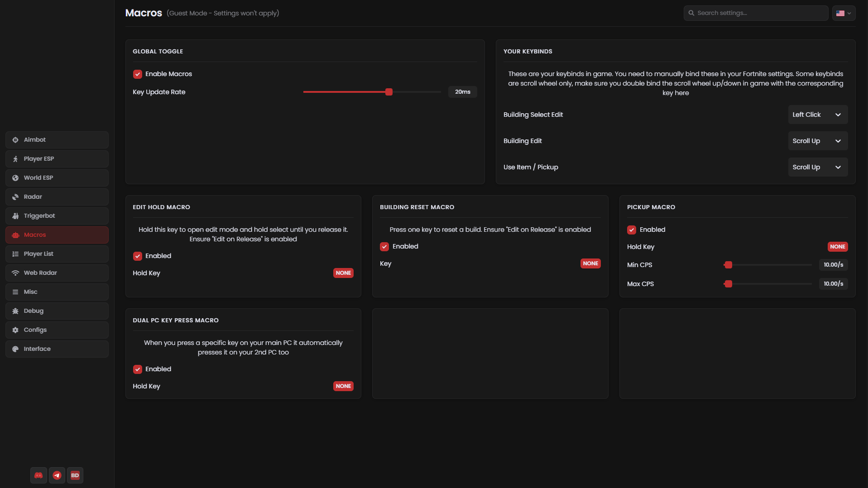The height and width of the screenshot is (488, 868).
Task: Click the Min CPS 10.00/s value box
Action: [x=833, y=265]
